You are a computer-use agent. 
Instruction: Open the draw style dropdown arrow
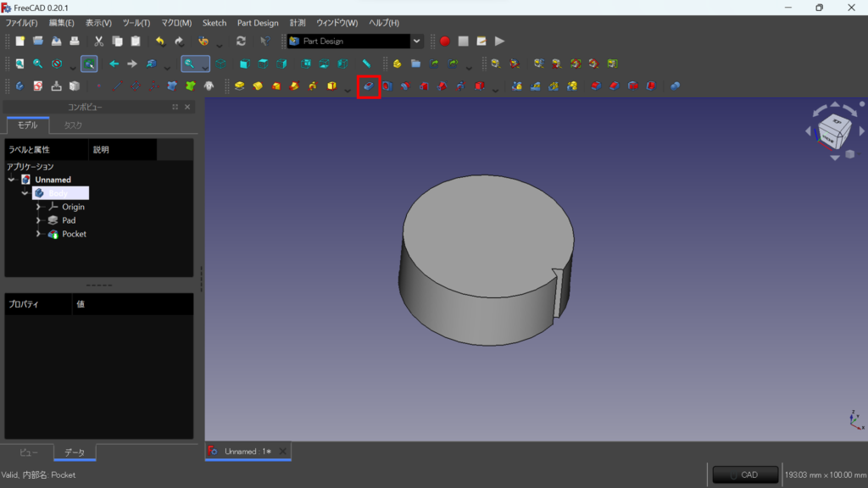pos(73,68)
